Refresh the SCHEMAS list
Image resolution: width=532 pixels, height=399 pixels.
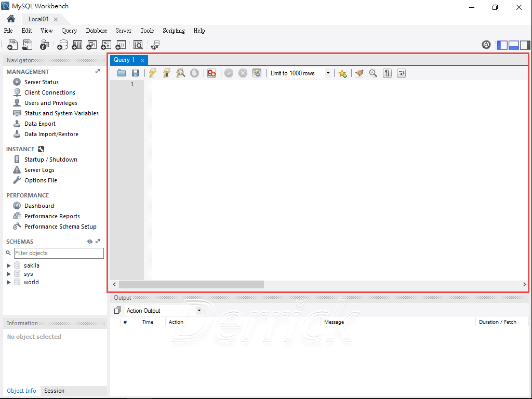coord(89,242)
